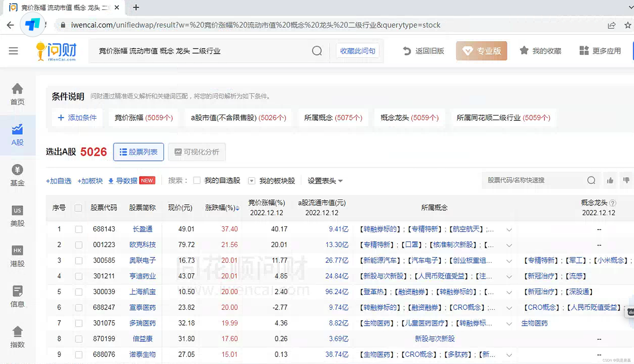634x364 pixels.
Task: Click the search magnifier in query box
Action: (317, 51)
